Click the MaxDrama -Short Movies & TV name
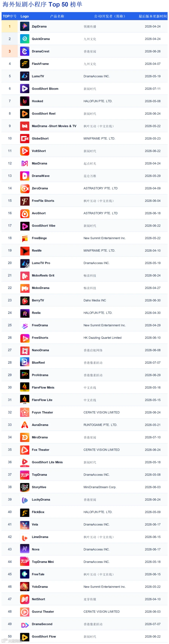Screen dimensions: 169x644 click(x=54, y=126)
